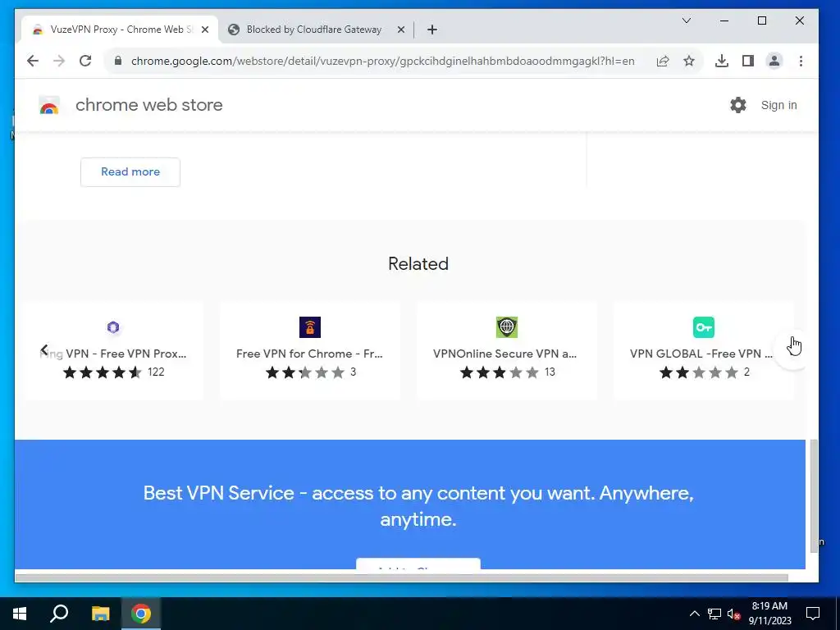
Task: Open the Windows Start menu
Action: coord(20,614)
